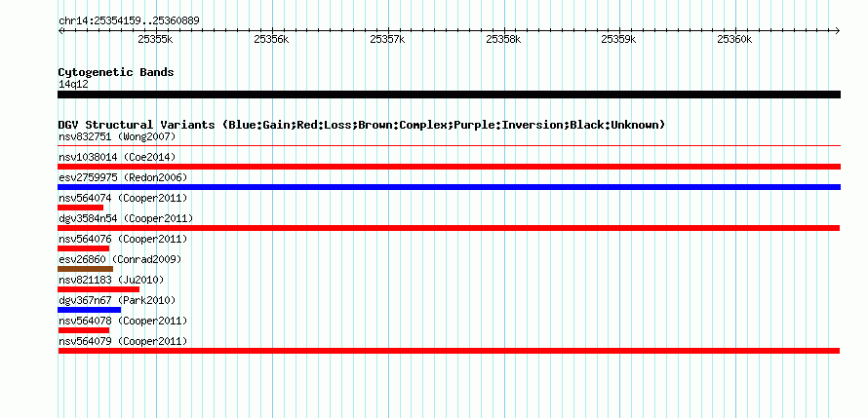Select the thin red nsv832751 variant line

(x=449, y=146)
